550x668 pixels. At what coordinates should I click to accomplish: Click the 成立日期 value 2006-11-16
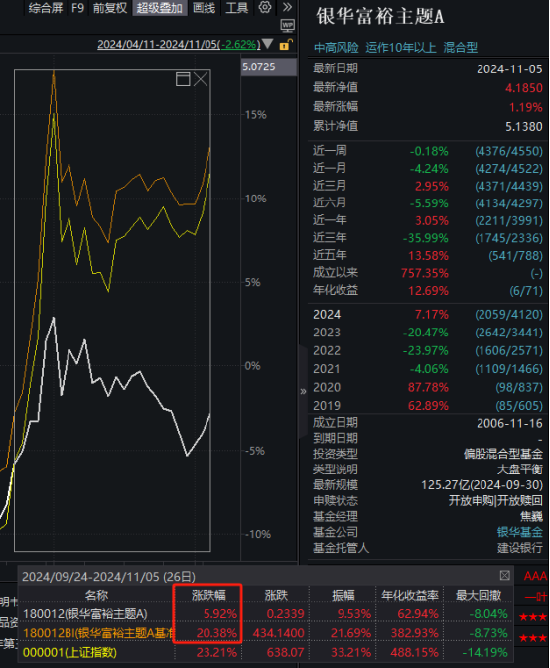coord(510,423)
